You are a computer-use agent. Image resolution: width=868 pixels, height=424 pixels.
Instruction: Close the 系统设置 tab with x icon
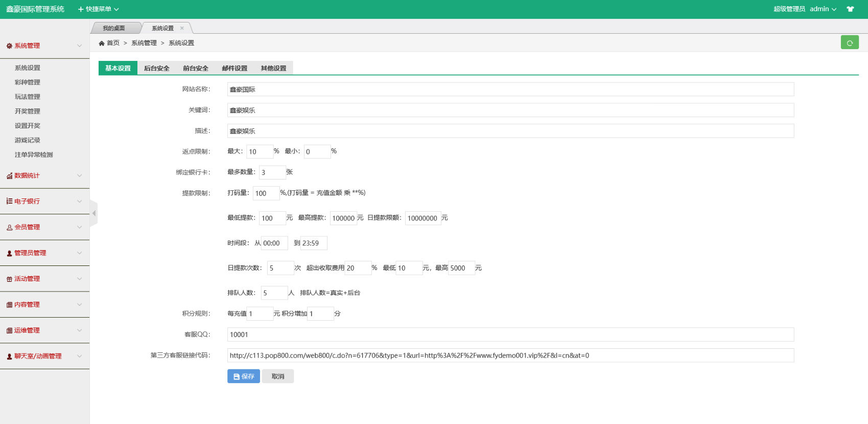pyautogui.click(x=182, y=28)
